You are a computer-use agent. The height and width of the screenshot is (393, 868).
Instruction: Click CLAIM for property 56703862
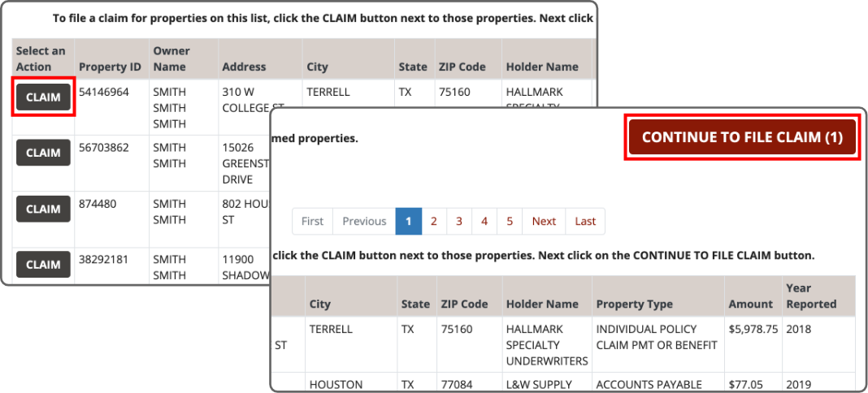pyautogui.click(x=43, y=153)
